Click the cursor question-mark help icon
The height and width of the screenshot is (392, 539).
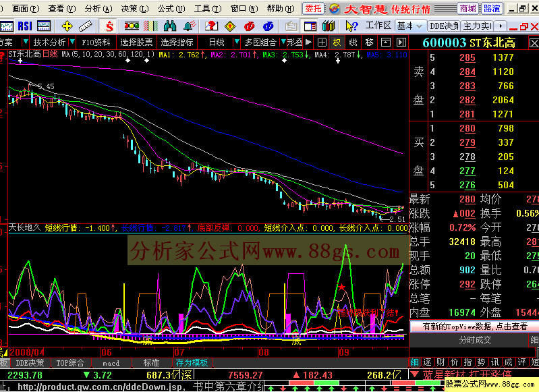(351, 26)
